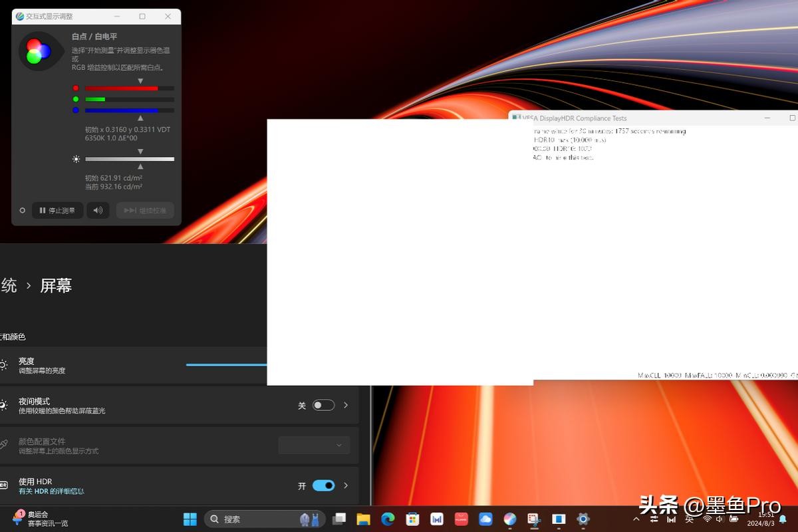The width and height of the screenshot is (798, 532).
Task: Click the speaker sound icon in calibration window
Action: [98, 210]
